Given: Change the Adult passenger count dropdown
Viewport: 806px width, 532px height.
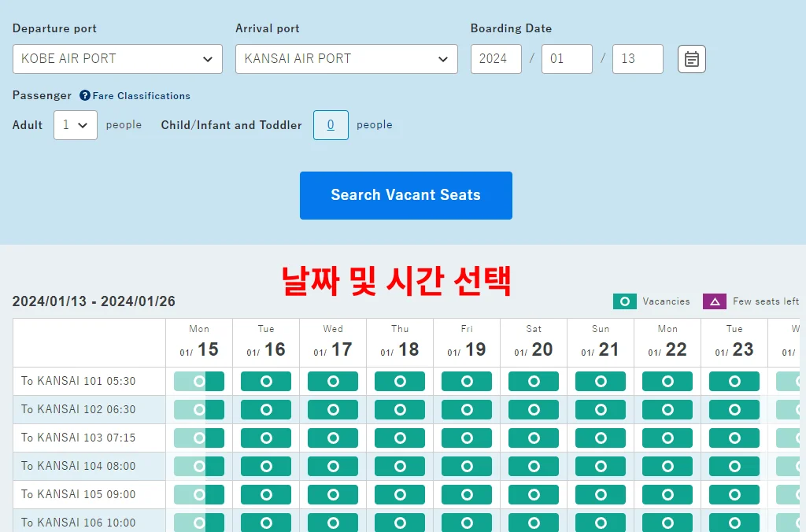Looking at the screenshot, I should pos(75,124).
